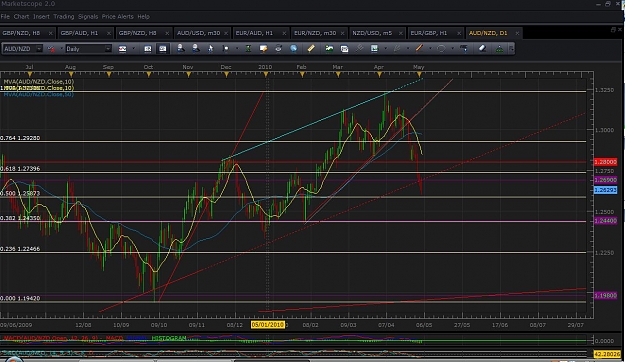The height and width of the screenshot is (362, 625).
Task: Click the add indicator chart icon
Action: pos(374,49)
